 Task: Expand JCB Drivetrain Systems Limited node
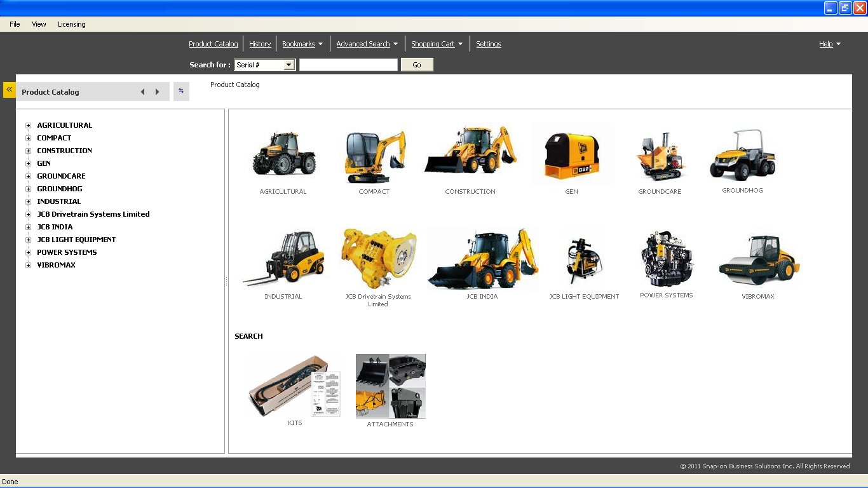[x=28, y=214]
